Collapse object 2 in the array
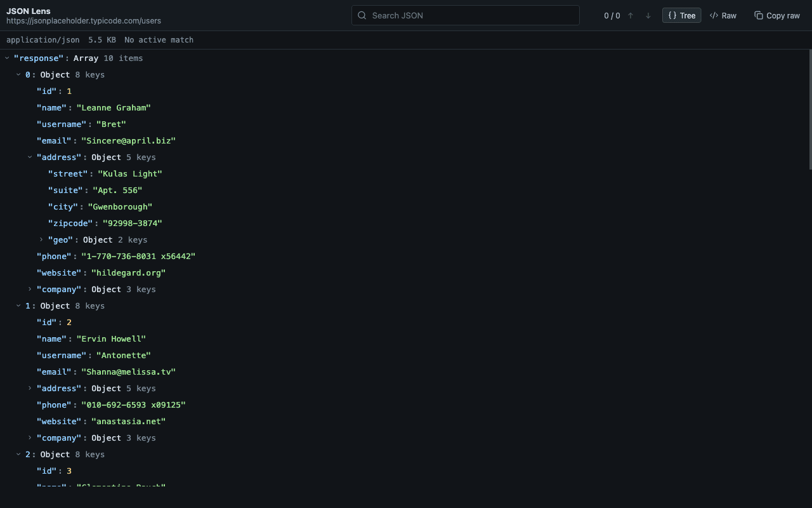 click(18, 454)
